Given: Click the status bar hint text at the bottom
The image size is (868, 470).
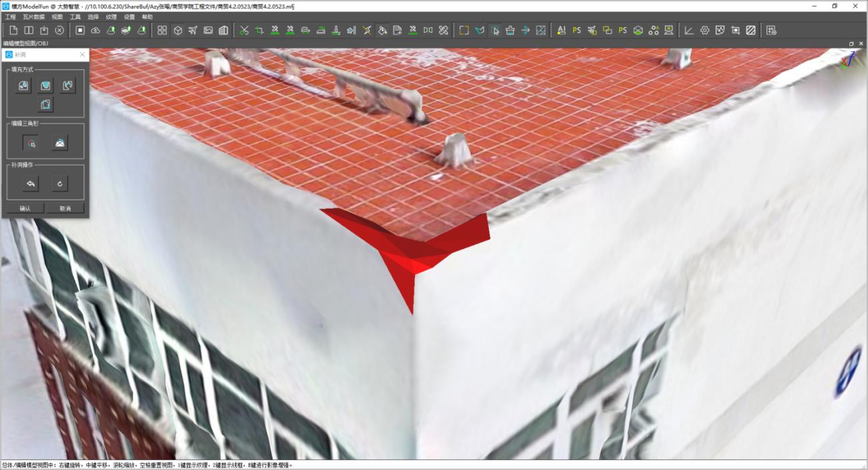Looking at the screenshot, I should (x=148, y=465).
